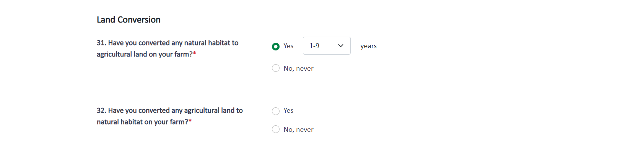The height and width of the screenshot is (162, 644).
Task: Click the '1-9' value text in combo box
Action: point(314,46)
